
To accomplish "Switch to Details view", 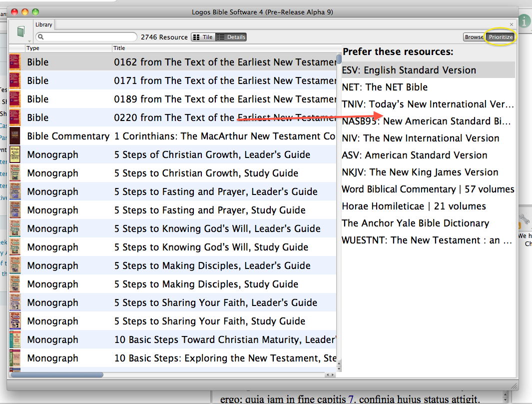I will click(231, 37).
